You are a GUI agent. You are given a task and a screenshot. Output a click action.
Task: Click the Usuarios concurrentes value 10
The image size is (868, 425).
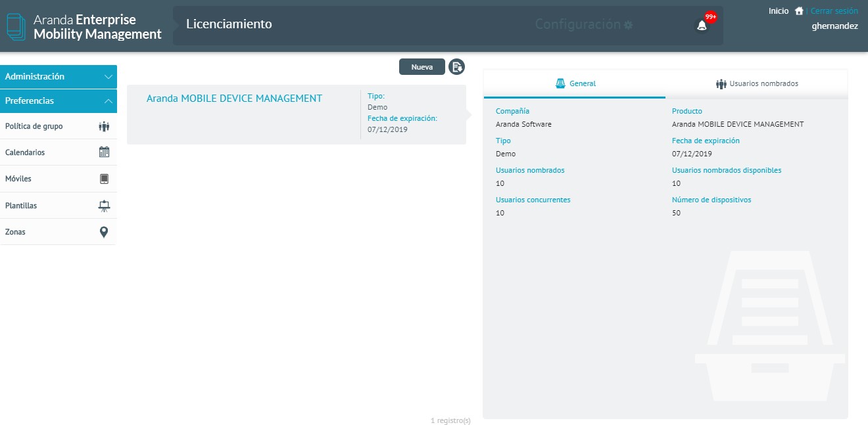pyautogui.click(x=500, y=213)
